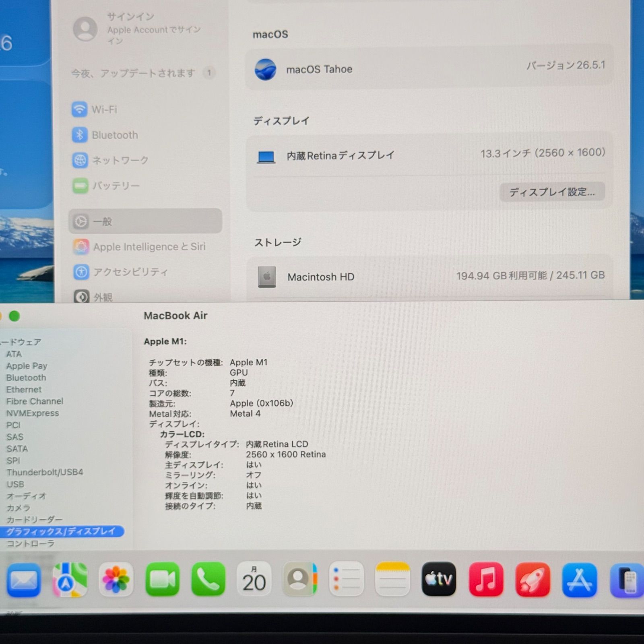Click the Apple Account avatar icon
This screenshot has height=644, width=644.
pyautogui.click(x=85, y=29)
